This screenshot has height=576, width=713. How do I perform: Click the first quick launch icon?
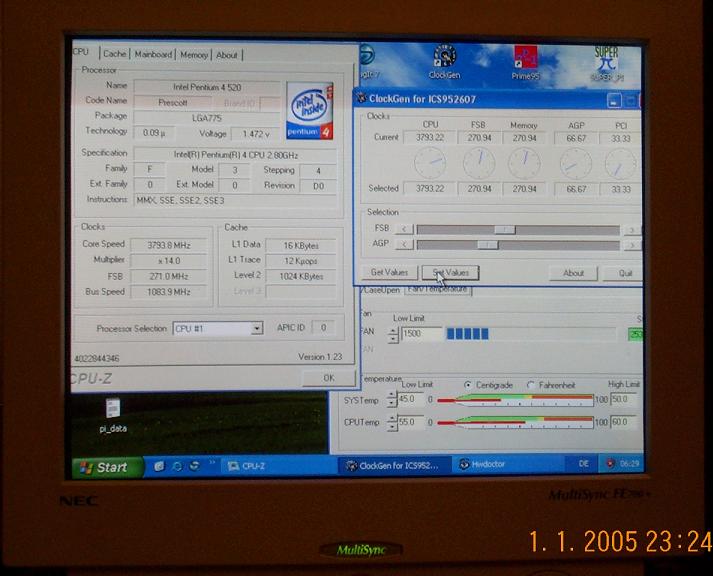(159, 466)
